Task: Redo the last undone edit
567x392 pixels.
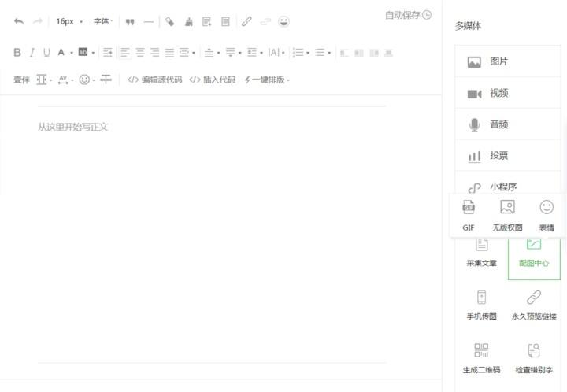Action: pos(38,22)
